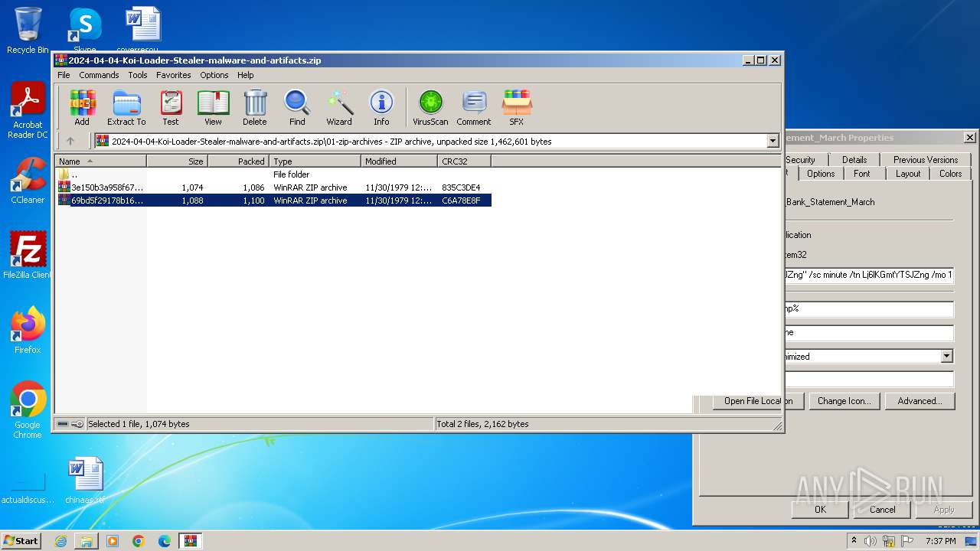Click the Add toolbar icon in WinRAR
This screenshot has height=551, width=980.
[x=82, y=107]
